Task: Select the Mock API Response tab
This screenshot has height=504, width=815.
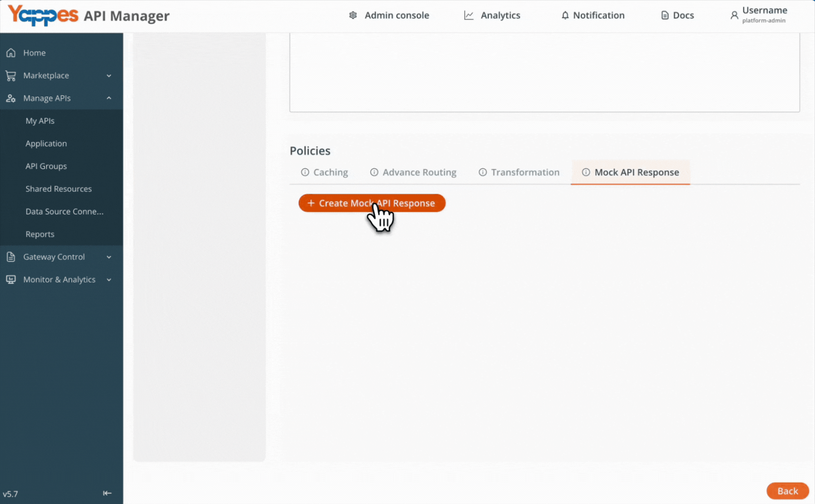Action: coord(630,172)
